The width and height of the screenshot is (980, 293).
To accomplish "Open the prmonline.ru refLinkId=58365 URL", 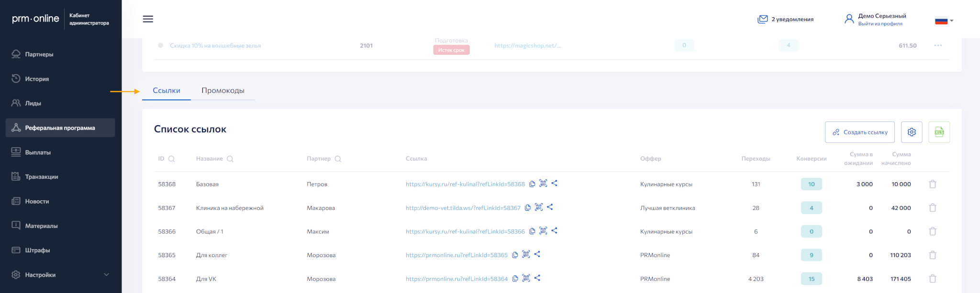I will tap(457, 255).
